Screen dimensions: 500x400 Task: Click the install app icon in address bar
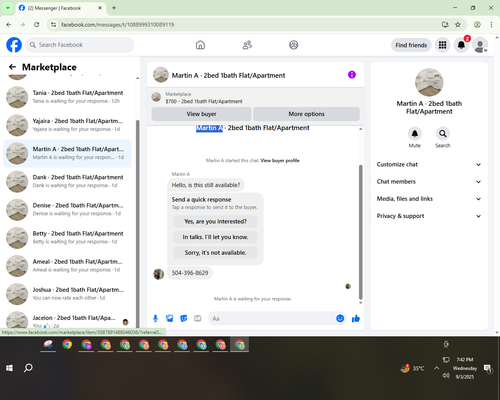click(445, 25)
